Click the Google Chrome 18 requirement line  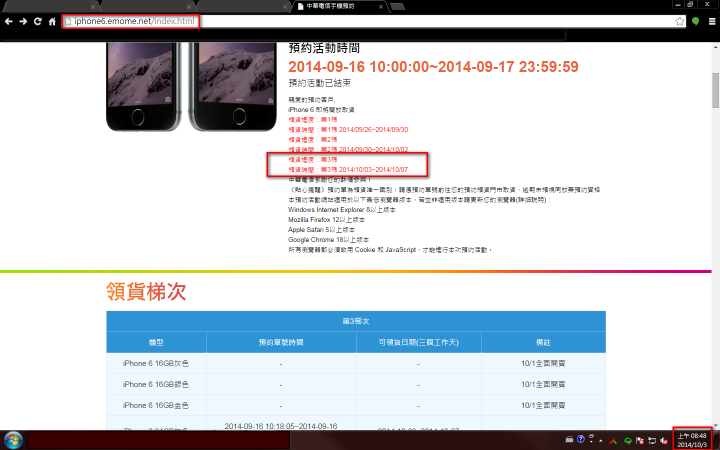(x=328, y=240)
